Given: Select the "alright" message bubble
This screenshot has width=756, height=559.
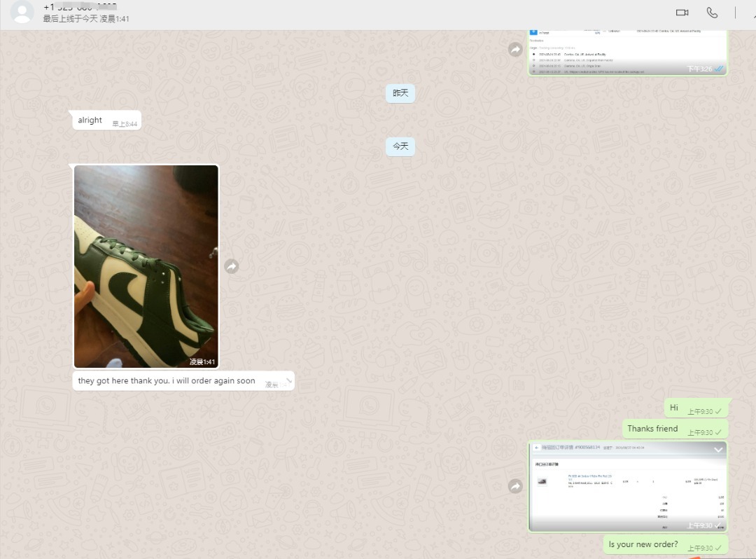Looking at the screenshot, I should coord(90,120).
